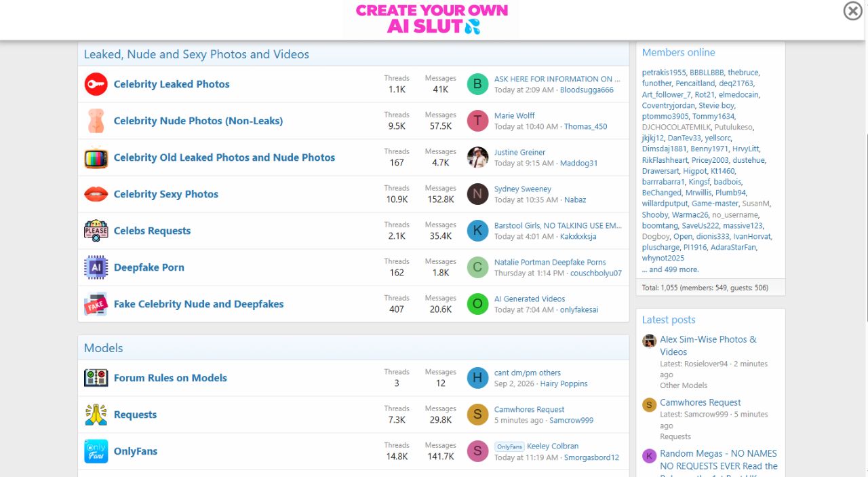Open the Latest posts heading link

(669, 320)
